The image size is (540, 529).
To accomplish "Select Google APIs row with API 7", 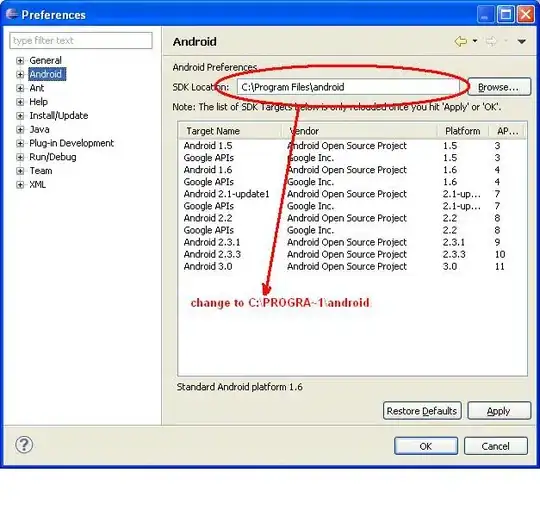I will tap(353, 206).
